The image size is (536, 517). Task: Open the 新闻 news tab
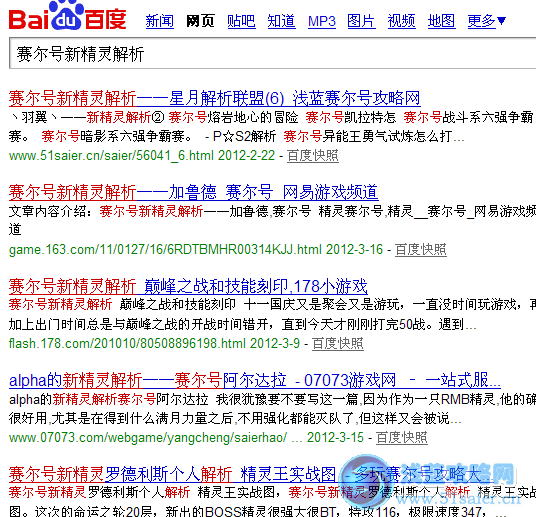click(160, 21)
